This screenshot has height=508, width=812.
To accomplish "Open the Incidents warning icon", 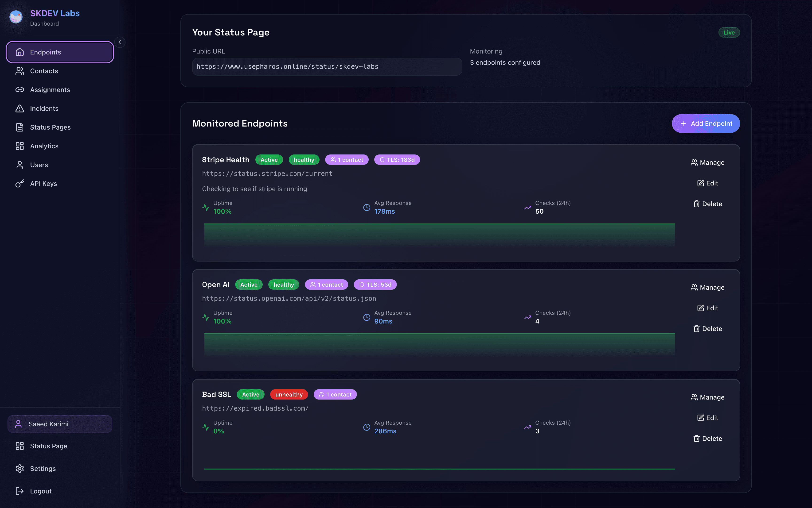I will pyautogui.click(x=20, y=108).
